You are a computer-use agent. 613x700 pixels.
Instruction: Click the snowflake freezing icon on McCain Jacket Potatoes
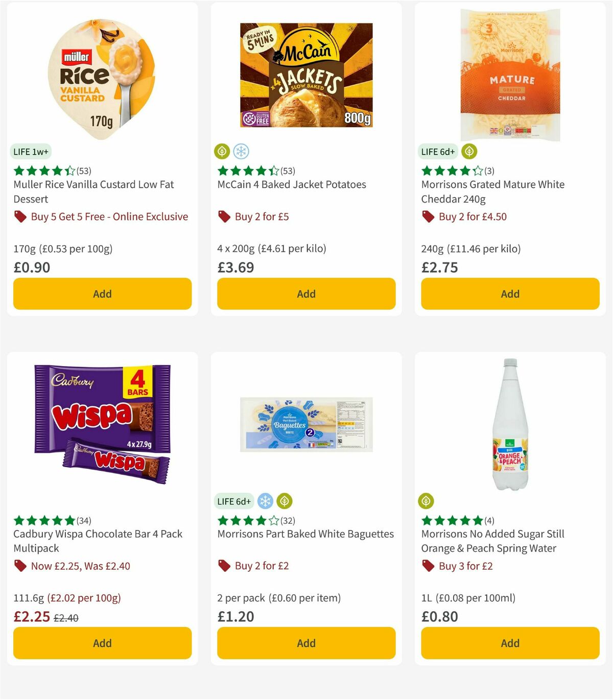coord(242,151)
